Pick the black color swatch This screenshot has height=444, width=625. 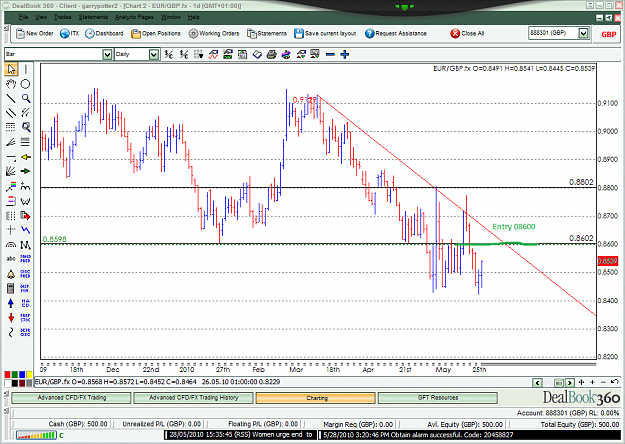15,383
